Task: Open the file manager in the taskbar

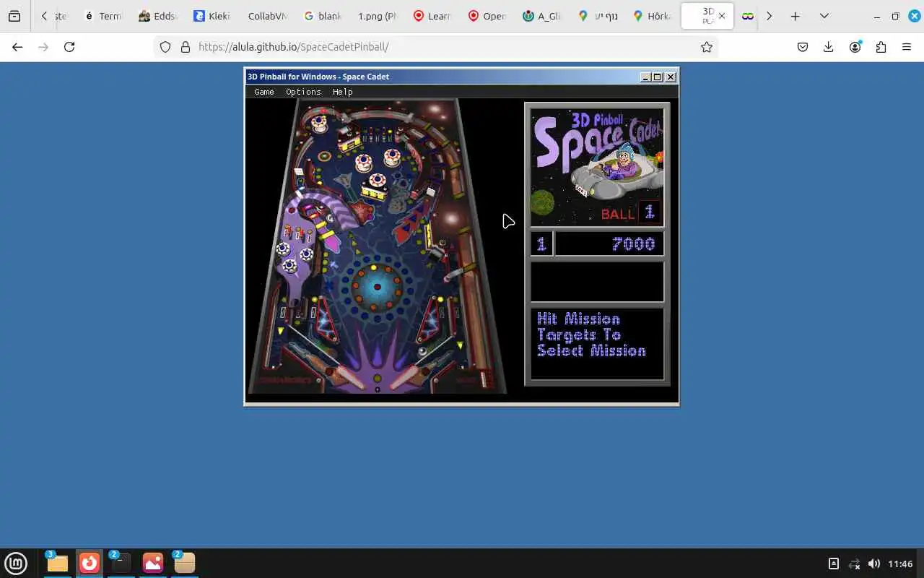Action: 57,563
